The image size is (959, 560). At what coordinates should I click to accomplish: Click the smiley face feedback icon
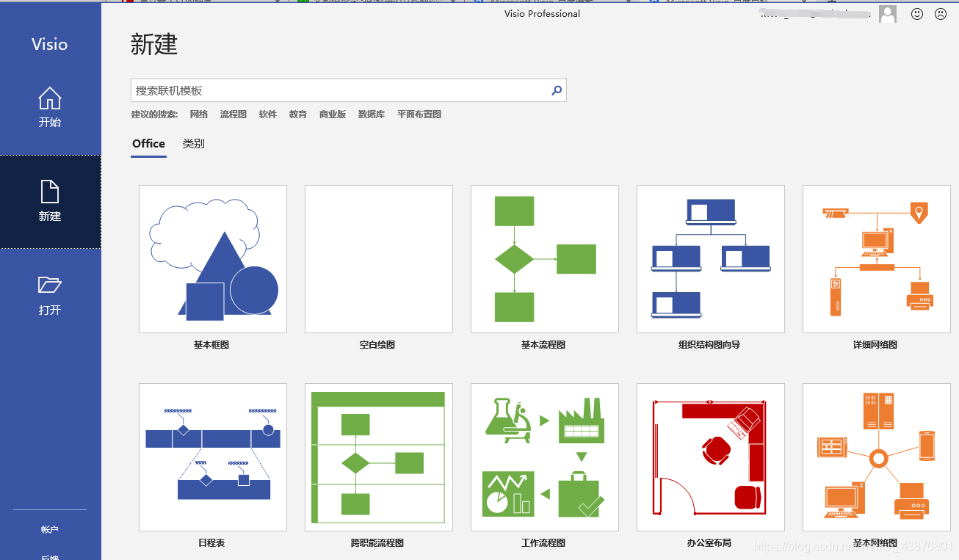pos(917,14)
